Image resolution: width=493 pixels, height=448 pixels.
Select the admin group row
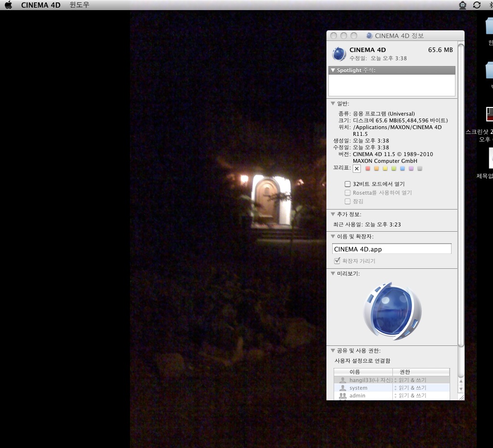tap(392, 395)
